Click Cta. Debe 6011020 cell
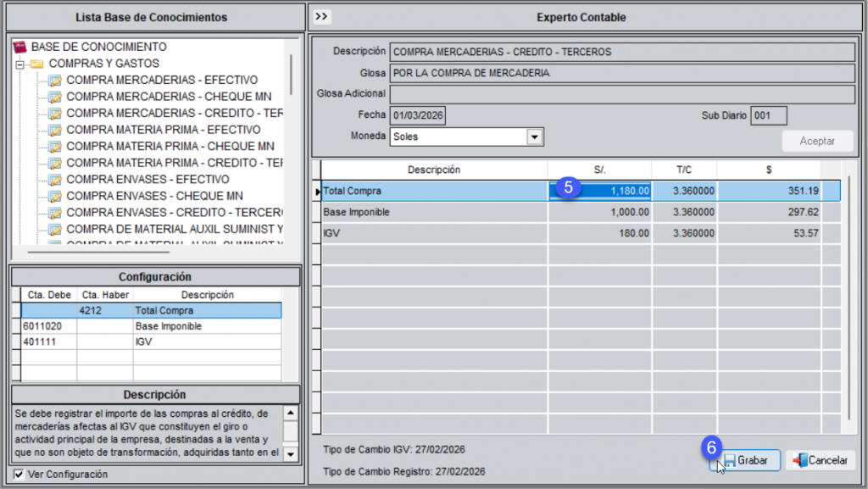 pyautogui.click(x=48, y=326)
